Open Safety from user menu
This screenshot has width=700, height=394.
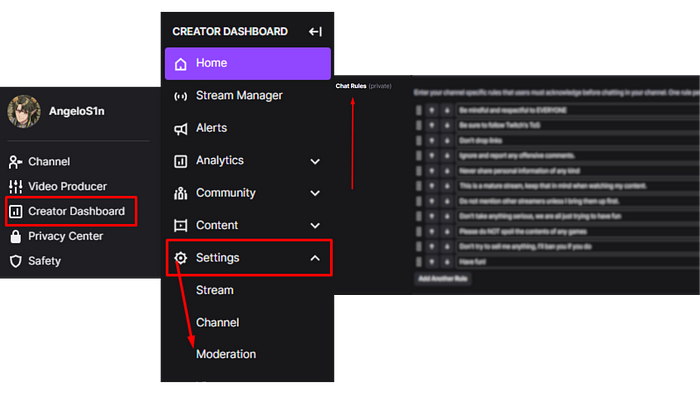pyautogui.click(x=44, y=261)
